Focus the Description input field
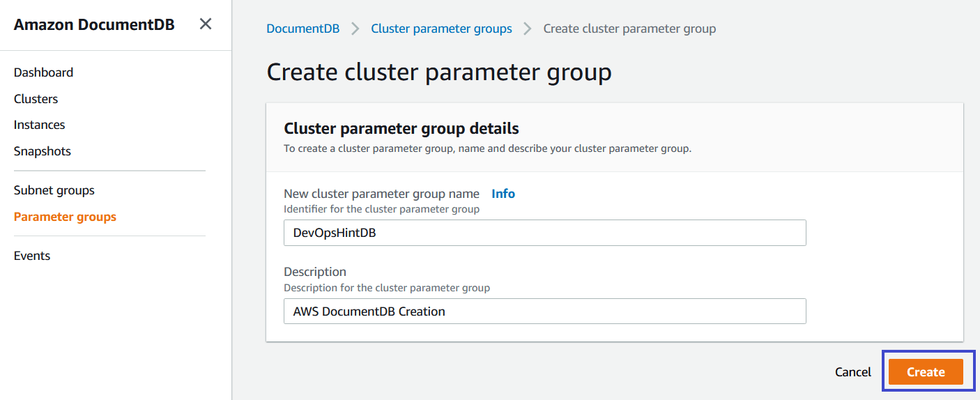This screenshot has height=400, width=980. (x=545, y=311)
